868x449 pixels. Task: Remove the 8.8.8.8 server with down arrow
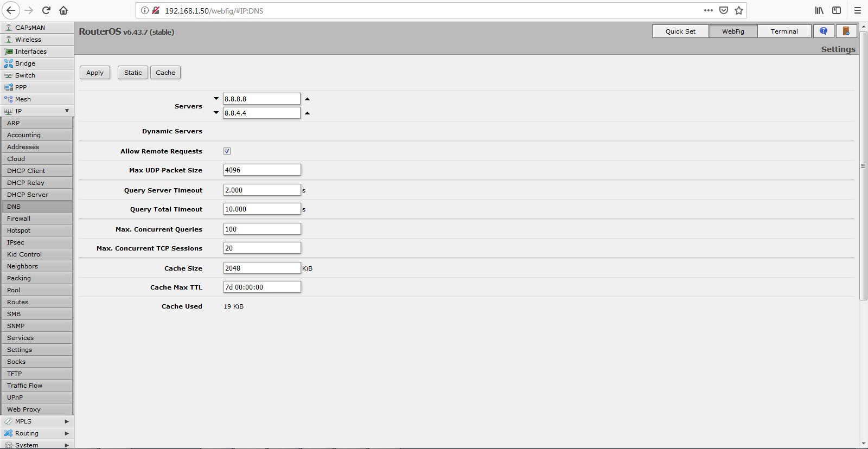216,99
